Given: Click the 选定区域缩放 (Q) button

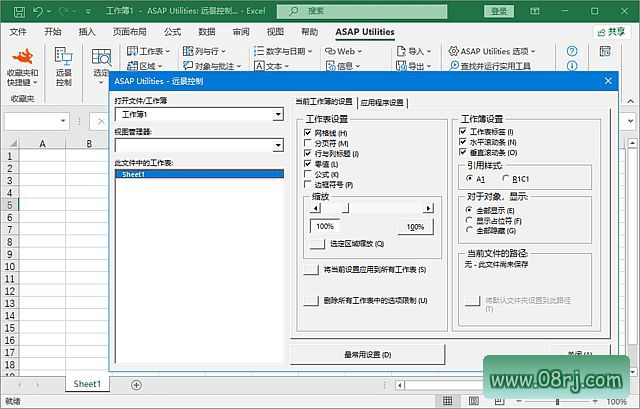Looking at the screenshot, I should tap(317, 244).
